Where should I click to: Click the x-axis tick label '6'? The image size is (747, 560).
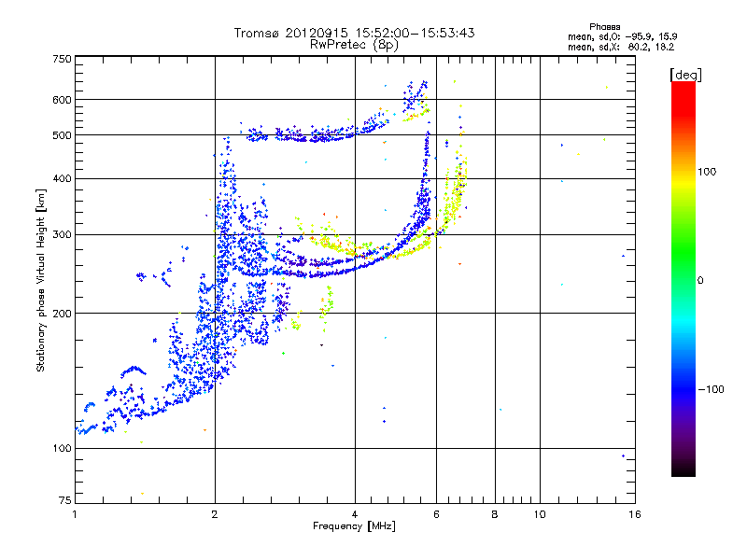pyautogui.click(x=436, y=514)
